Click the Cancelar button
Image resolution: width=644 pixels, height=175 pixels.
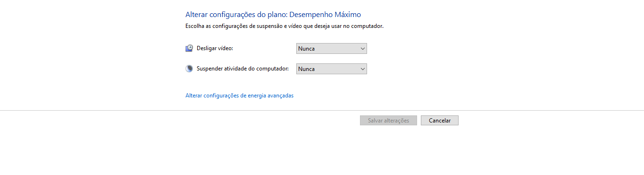click(x=440, y=121)
